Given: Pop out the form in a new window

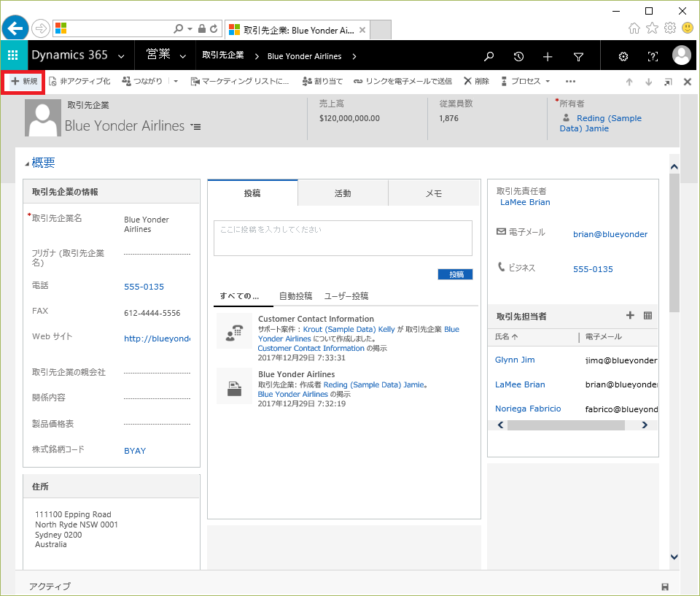Looking at the screenshot, I should coord(668,82).
